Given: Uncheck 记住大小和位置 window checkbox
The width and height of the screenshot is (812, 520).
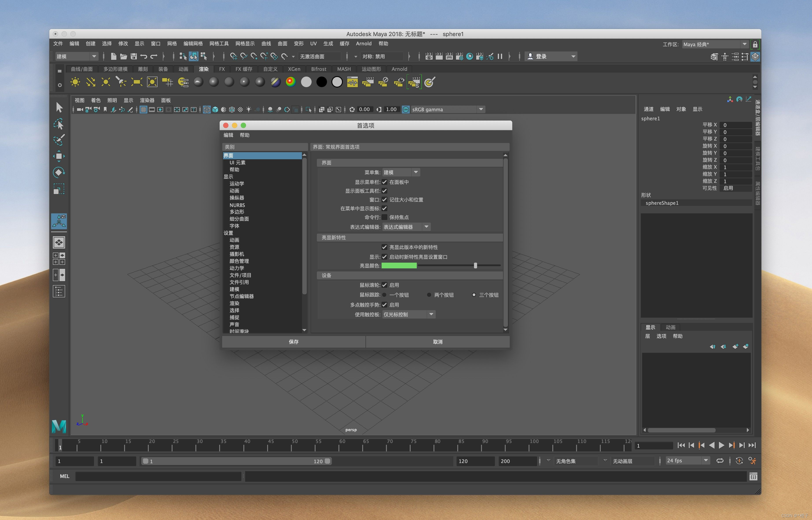Looking at the screenshot, I should 384,200.
